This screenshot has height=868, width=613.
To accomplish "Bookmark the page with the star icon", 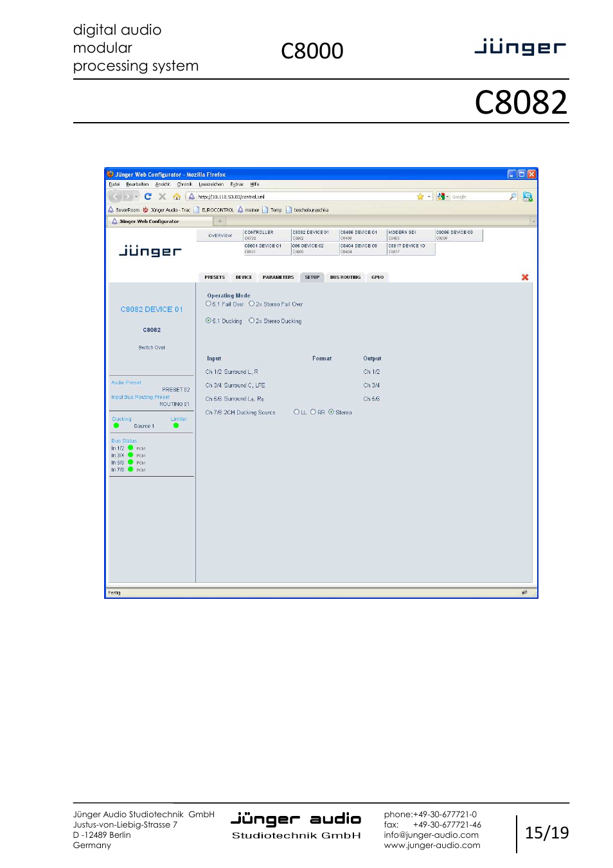I will click(x=420, y=197).
